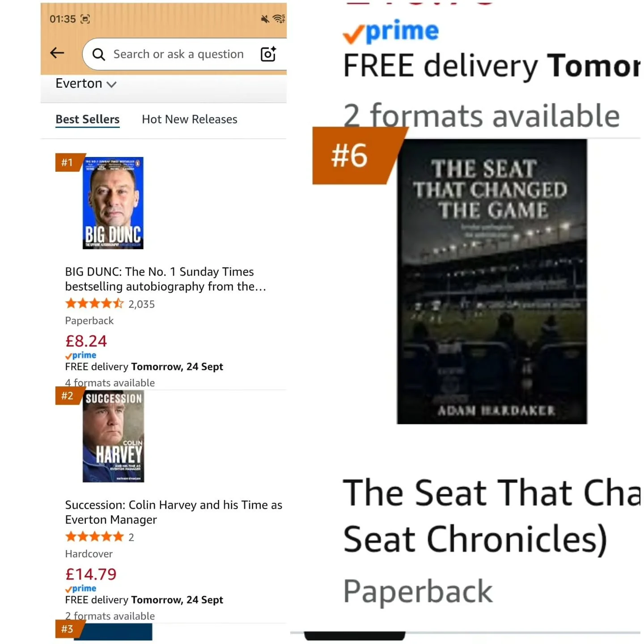Screen dimensions: 644x644
Task: Tap the muted notification bell icon
Action: [x=265, y=19]
